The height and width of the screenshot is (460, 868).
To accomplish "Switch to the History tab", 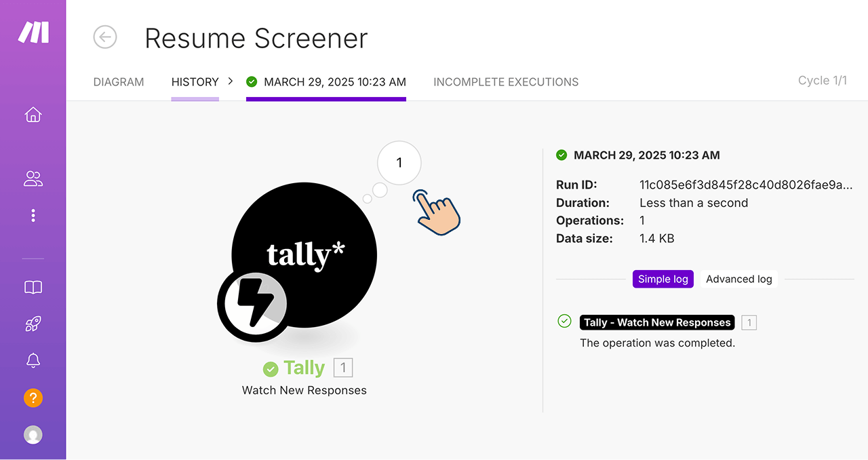I will tap(195, 82).
